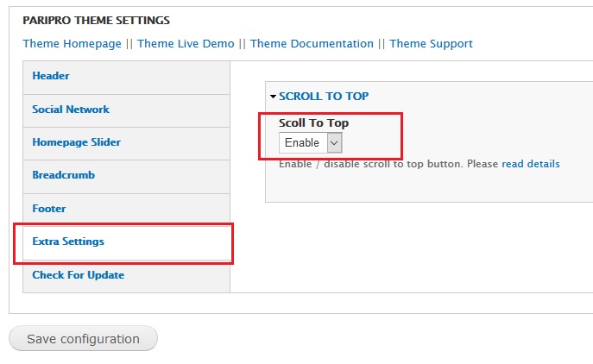This screenshot has height=364, width=593.
Task: Open the Header settings tab
Action: click(51, 76)
